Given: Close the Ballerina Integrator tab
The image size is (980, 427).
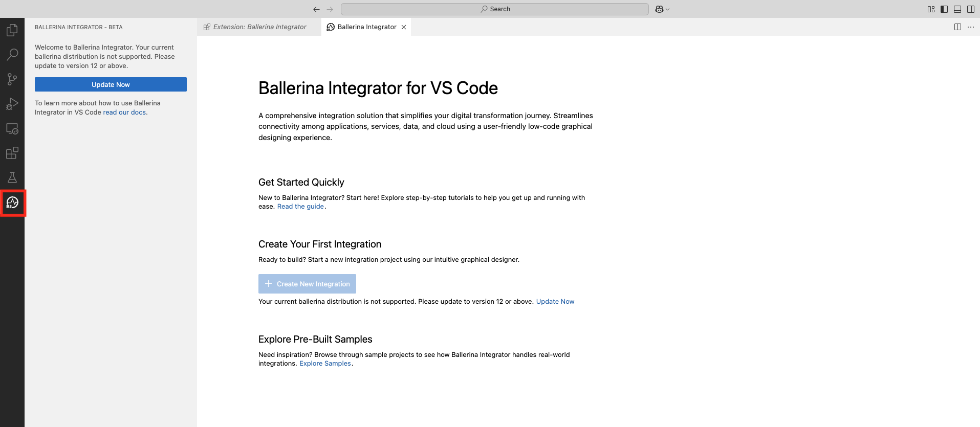Looking at the screenshot, I should click(404, 27).
